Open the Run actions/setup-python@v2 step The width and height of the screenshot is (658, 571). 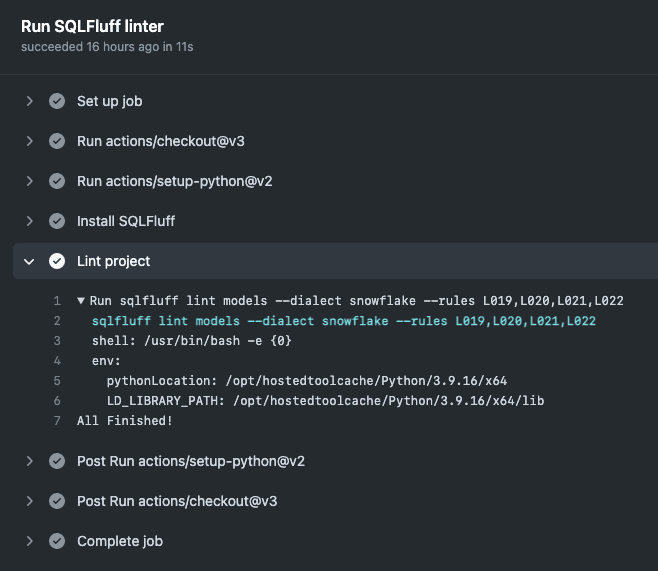pos(175,181)
